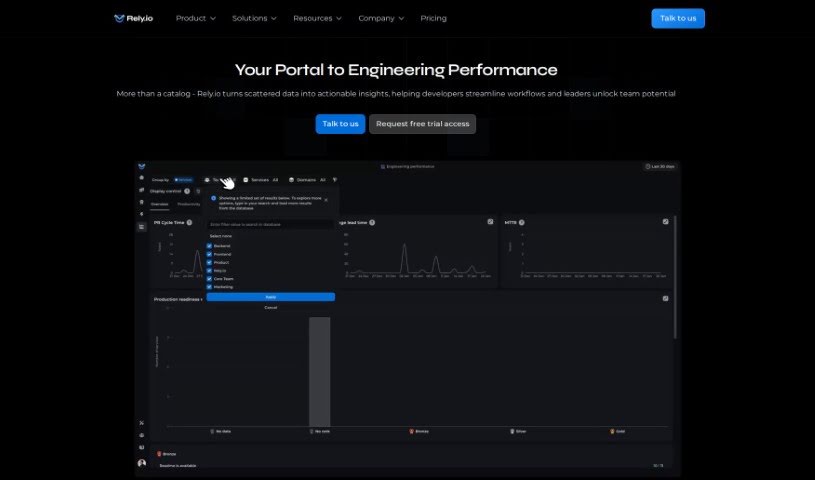Open the Product dropdown menu
Screen dimensions: 815x480
tap(195, 18)
